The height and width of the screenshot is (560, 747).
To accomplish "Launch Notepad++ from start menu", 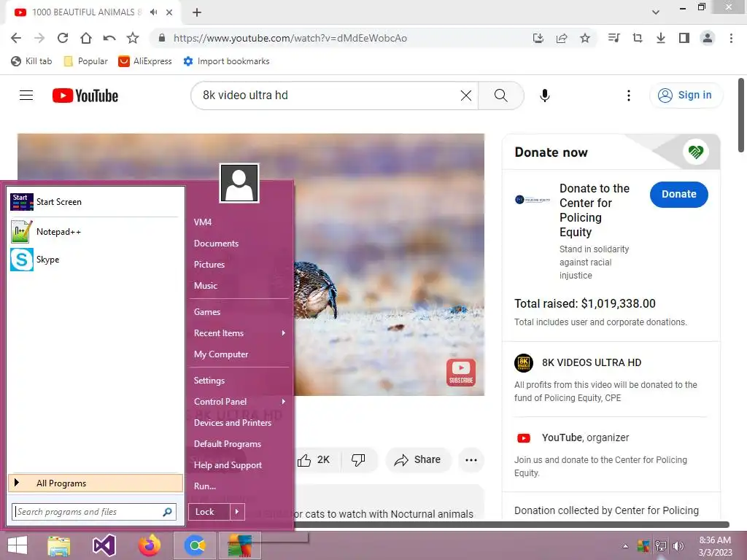I will [96, 232].
